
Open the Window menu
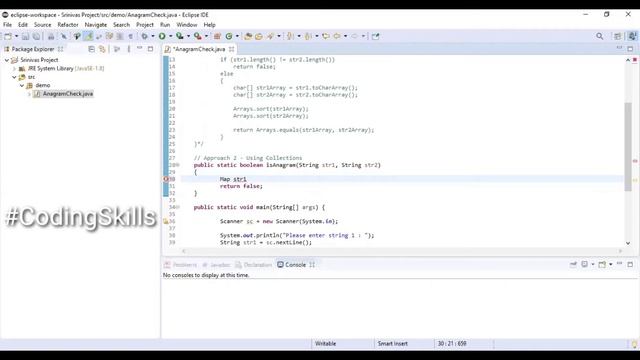coord(187,25)
